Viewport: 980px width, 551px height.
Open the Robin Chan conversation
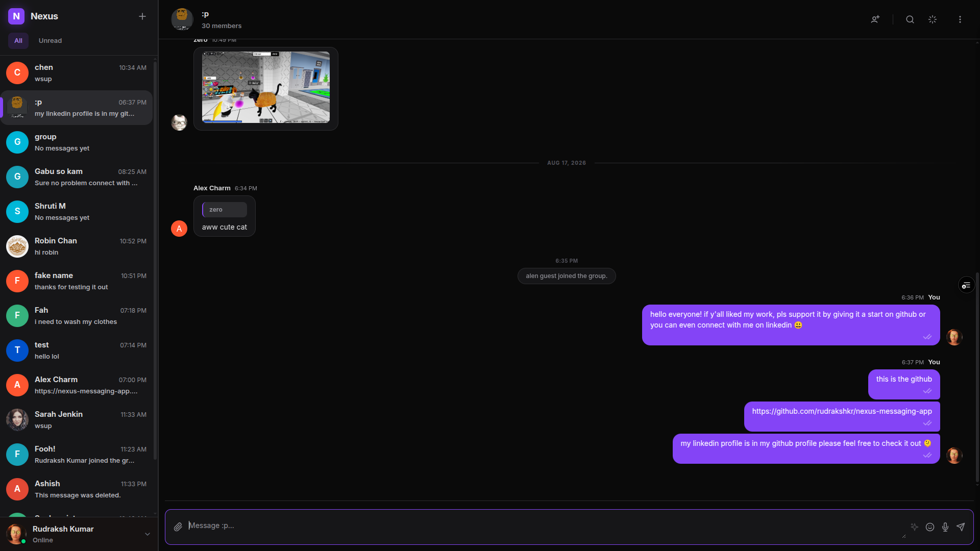click(77, 246)
